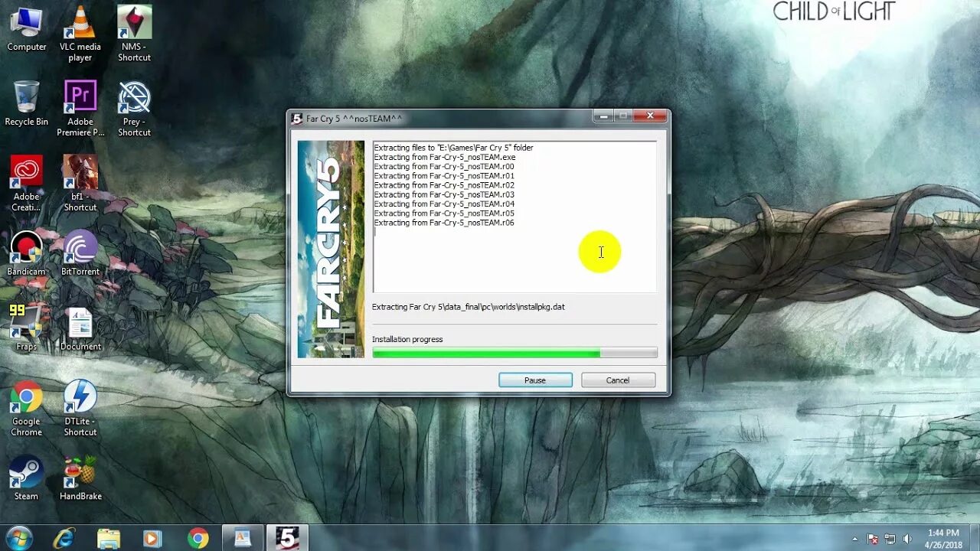Launch Google Chrome desktop icon
The width and height of the screenshot is (980, 551).
click(27, 408)
